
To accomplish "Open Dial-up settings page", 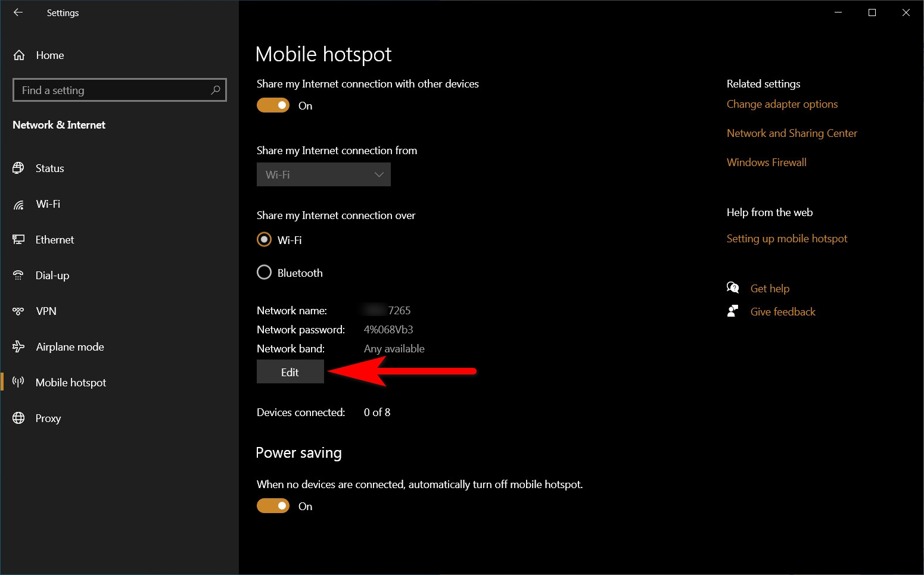I will (x=52, y=276).
